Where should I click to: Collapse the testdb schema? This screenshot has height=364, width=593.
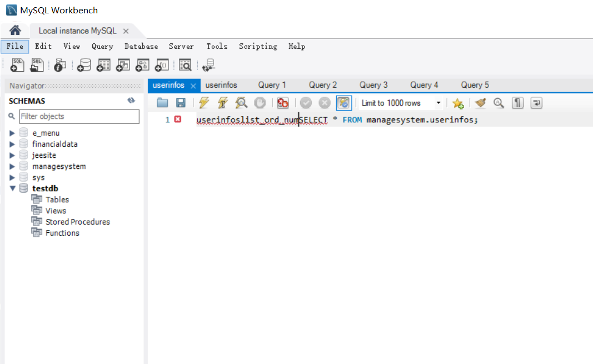pyautogui.click(x=12, y=188)
